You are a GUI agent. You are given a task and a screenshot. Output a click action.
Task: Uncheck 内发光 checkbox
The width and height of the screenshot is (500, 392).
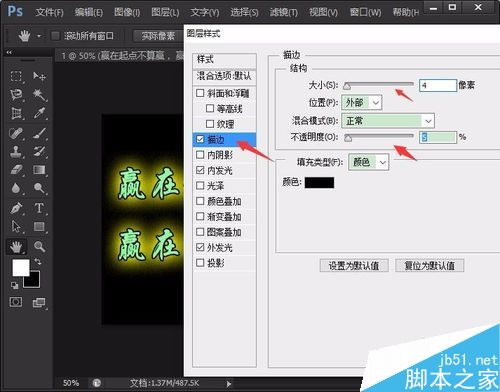[200, 170]
